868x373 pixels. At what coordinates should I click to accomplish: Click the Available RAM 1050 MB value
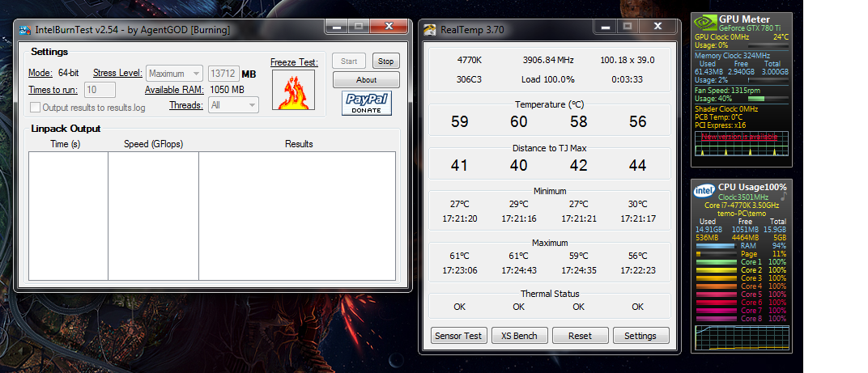click(228, 90)
